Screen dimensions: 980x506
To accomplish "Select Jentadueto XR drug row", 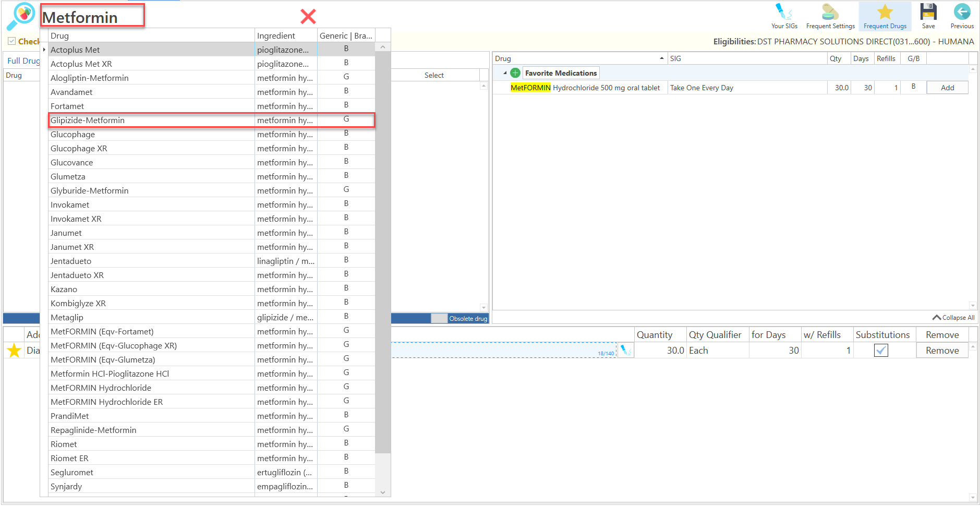I will point(212,275).
